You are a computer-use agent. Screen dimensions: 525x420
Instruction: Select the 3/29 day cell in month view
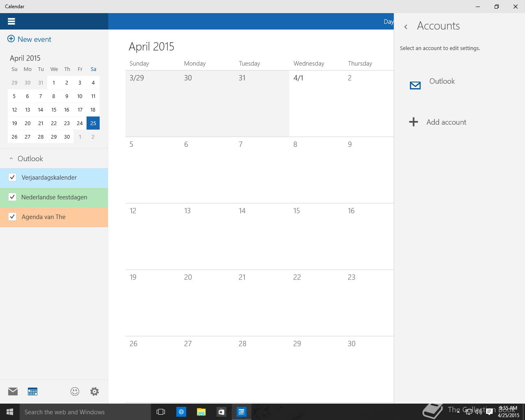tap(153, 103)
